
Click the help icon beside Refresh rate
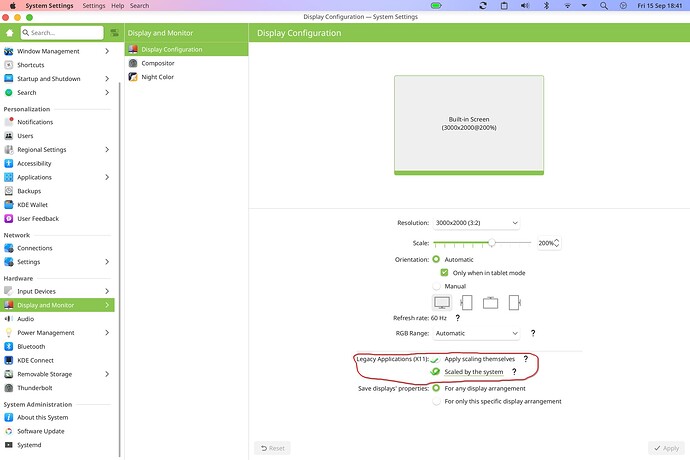pos(457,317)
